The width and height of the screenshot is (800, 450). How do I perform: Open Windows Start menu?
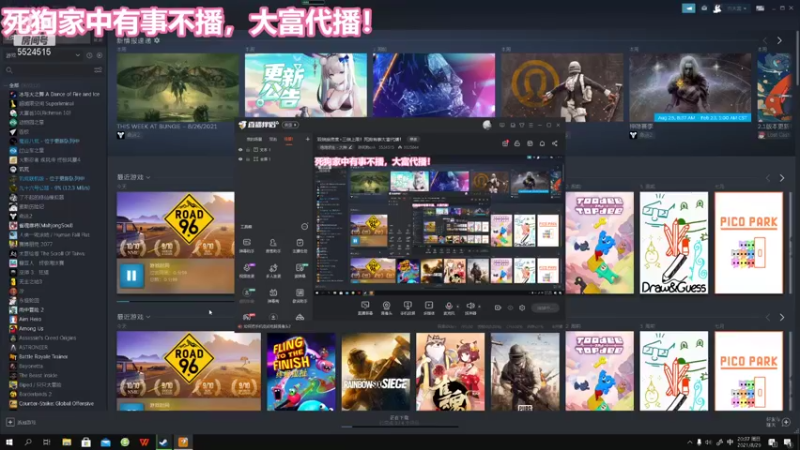(x=9, y=442)
